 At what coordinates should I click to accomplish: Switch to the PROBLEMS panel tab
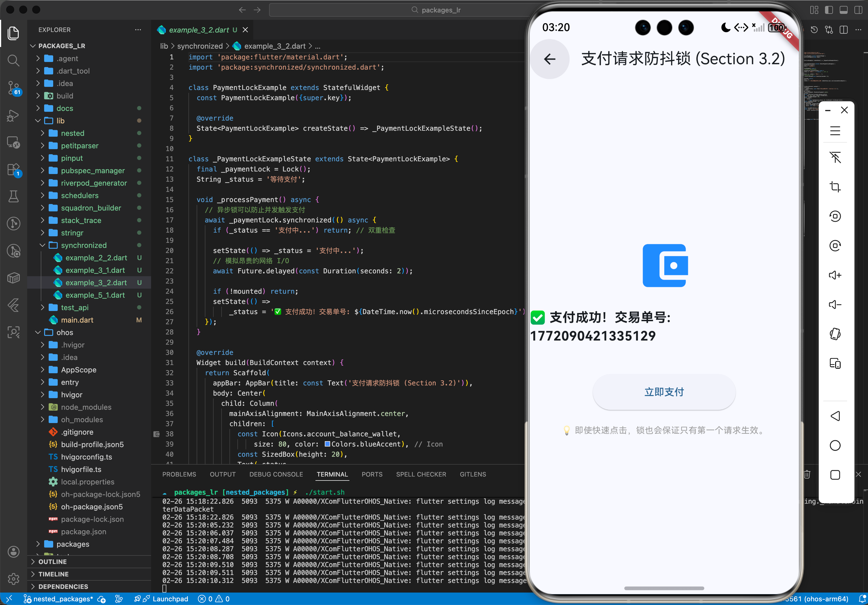[179, 474]
